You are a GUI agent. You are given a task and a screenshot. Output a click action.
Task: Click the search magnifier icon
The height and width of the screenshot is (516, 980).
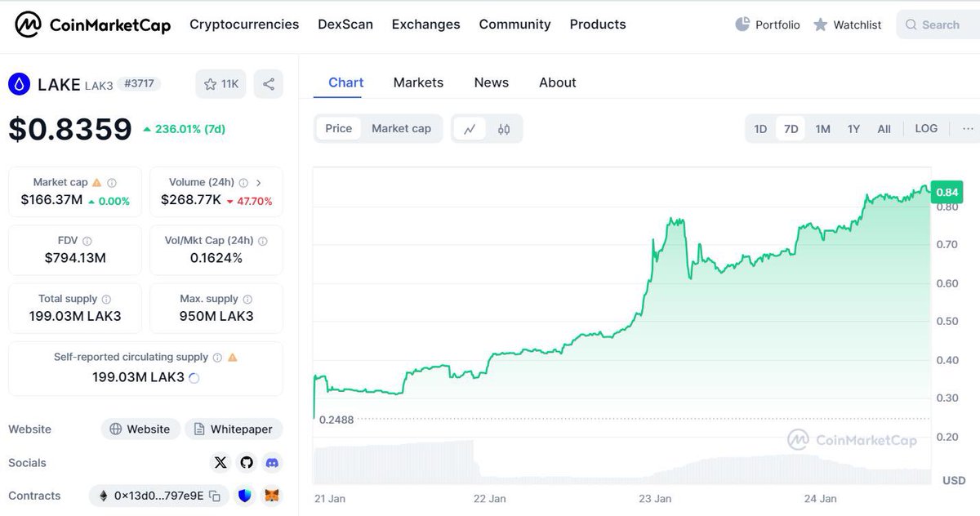(x=911, y=24)
